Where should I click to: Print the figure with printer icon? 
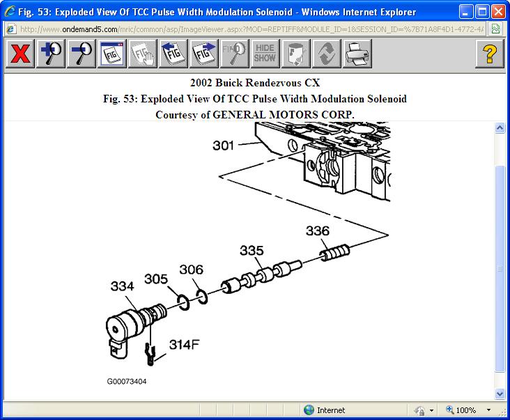357,54
